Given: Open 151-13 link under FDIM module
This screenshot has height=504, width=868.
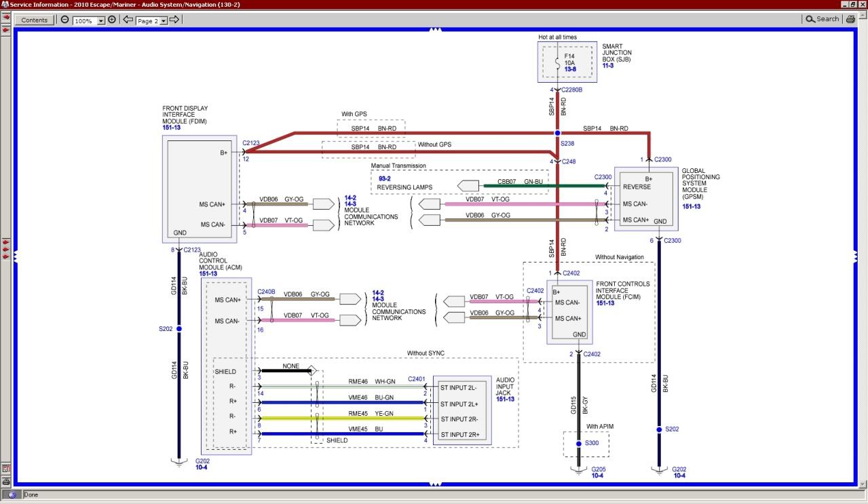Looking at the screenshot, I should pyautogui.click(x=171, y=128).
